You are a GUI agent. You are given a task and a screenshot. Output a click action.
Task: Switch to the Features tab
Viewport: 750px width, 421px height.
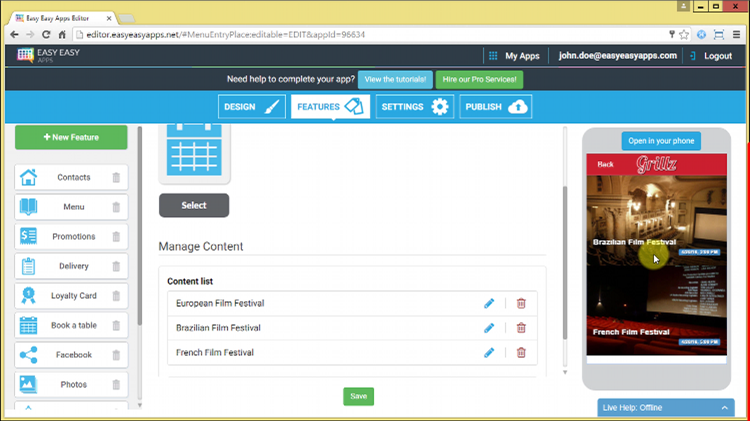pyautogui.click(x=330, y=107)
